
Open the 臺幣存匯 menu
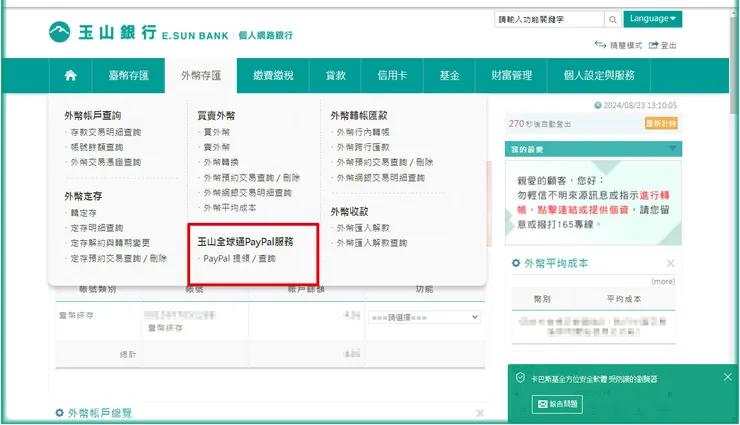(128, 75)
